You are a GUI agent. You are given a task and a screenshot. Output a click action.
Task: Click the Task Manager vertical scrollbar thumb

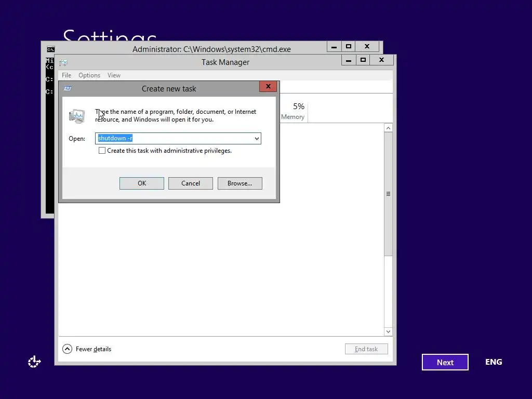pos(389,194)
